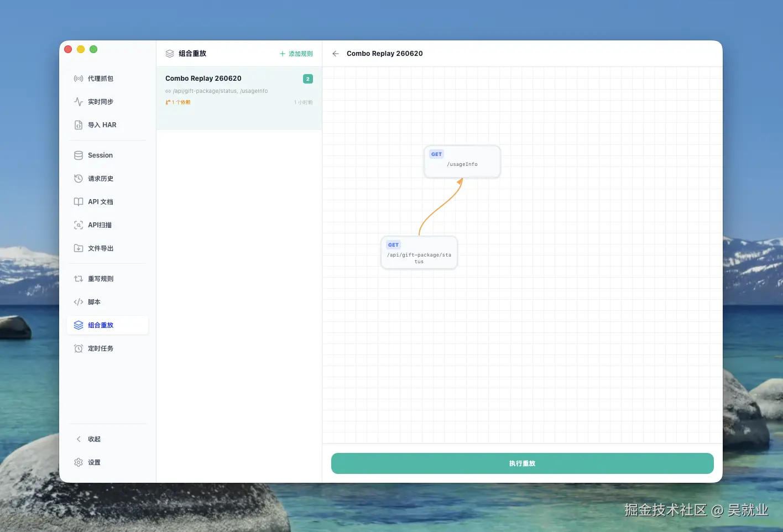Open 脚本 using its code brackets icon
This screenshot has width=783, height=532.
tap(79, 302)
